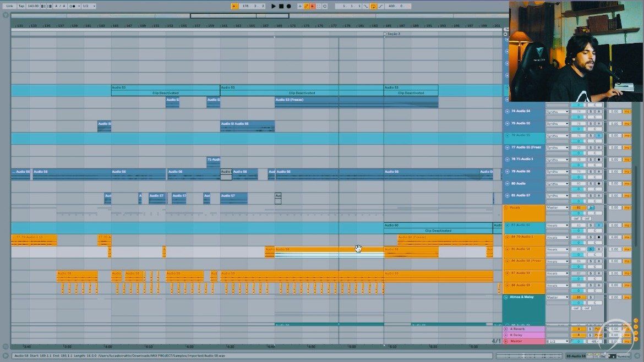Image resolution: width=644 pixels, height=362 pixels.
Task: Unfold track 79 Audio 56
Action: click(x=507, y=171)
